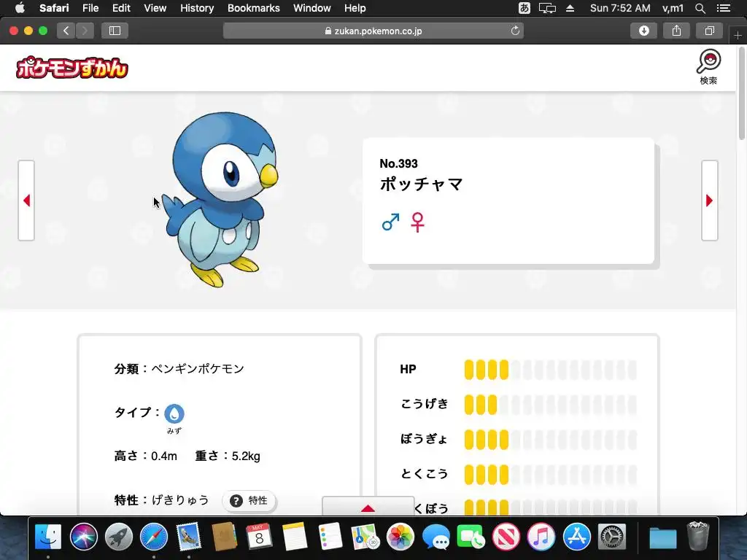The width and height of the screenshot is (747, 560).
Task: Click the zukan.pokemon.co.jp address bar
Action: [373, 31]
